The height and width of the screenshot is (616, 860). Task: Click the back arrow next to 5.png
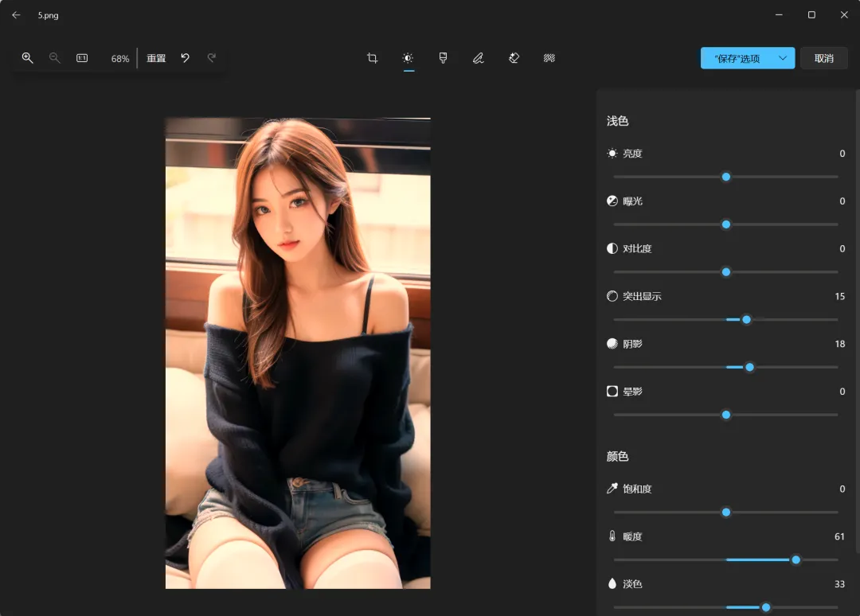click(17, 15)
